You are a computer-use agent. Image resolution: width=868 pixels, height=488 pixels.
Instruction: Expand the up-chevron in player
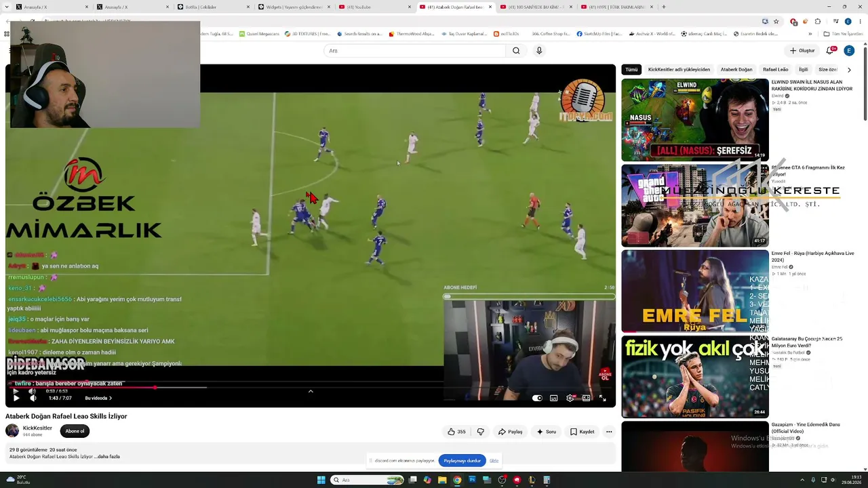tap(311, 391)
